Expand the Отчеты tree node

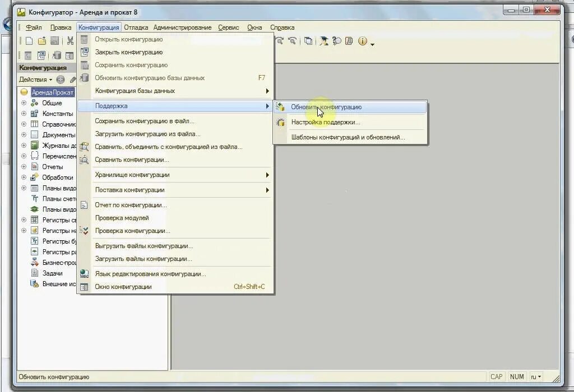[24, 166]
